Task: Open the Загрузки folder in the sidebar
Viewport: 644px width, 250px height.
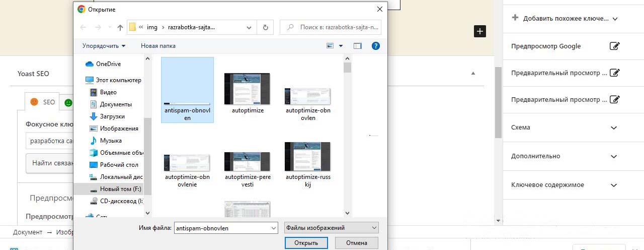Action: (112, 116)
